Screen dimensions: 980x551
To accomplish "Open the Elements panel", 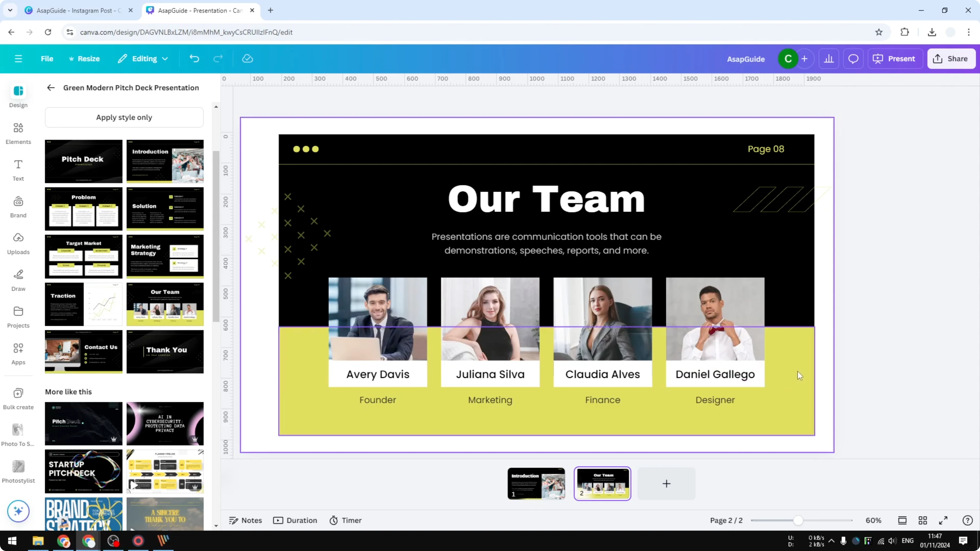I will [x=18, y=133].
